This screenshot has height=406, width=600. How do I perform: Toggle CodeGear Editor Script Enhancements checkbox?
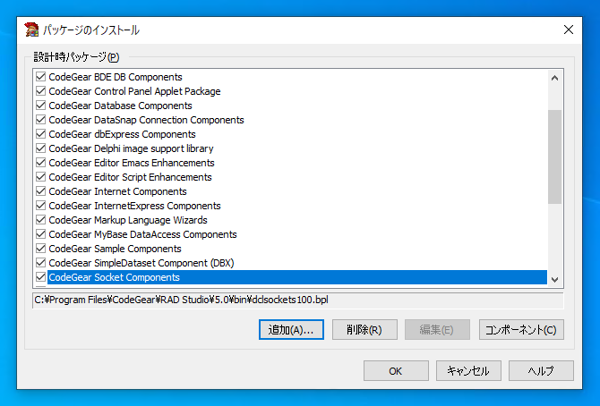41,177
